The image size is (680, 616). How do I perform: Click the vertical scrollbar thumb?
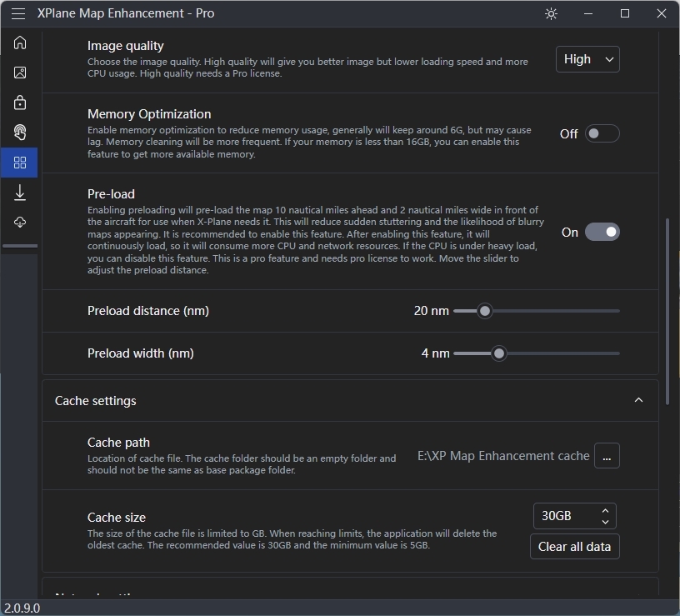pyautogui.click(x=667, y=311)
